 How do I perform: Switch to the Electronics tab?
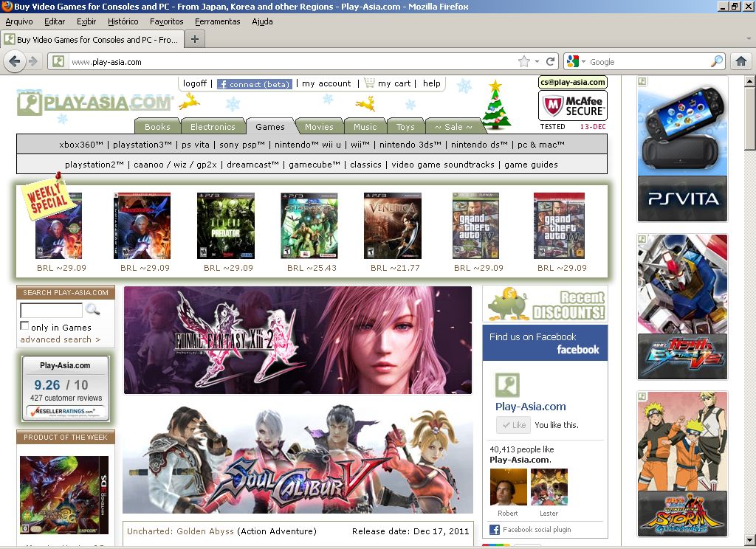[213, 127]
